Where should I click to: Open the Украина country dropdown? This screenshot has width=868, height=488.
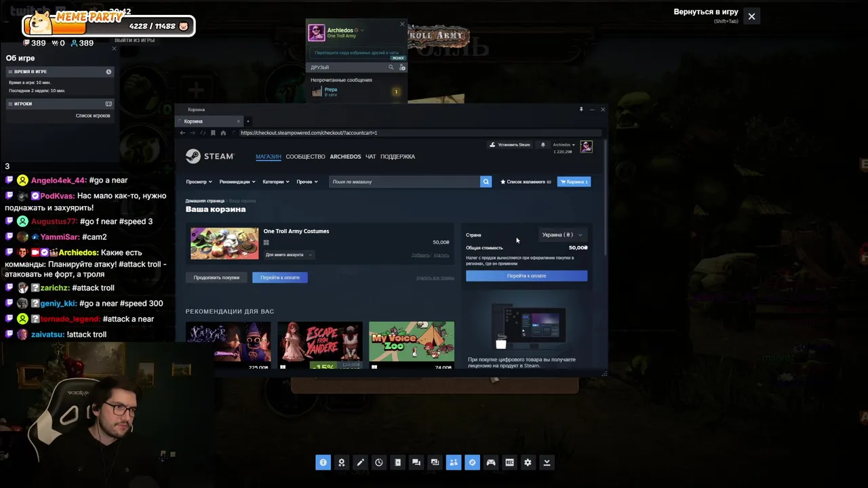[x=562, y=235]
